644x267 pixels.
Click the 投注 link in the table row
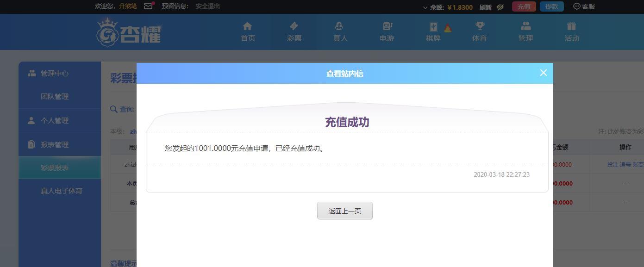[613, 164]
